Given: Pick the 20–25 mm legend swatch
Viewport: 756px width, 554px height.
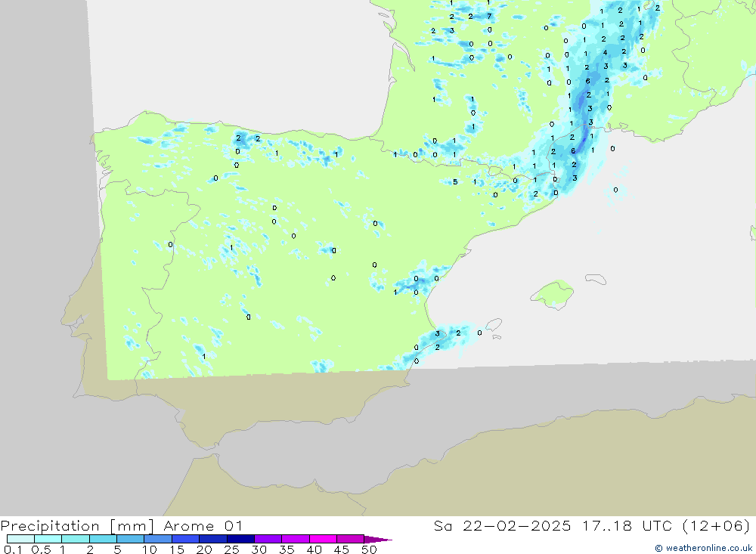Looking at the screenshot, I should [x=212, y=539].
